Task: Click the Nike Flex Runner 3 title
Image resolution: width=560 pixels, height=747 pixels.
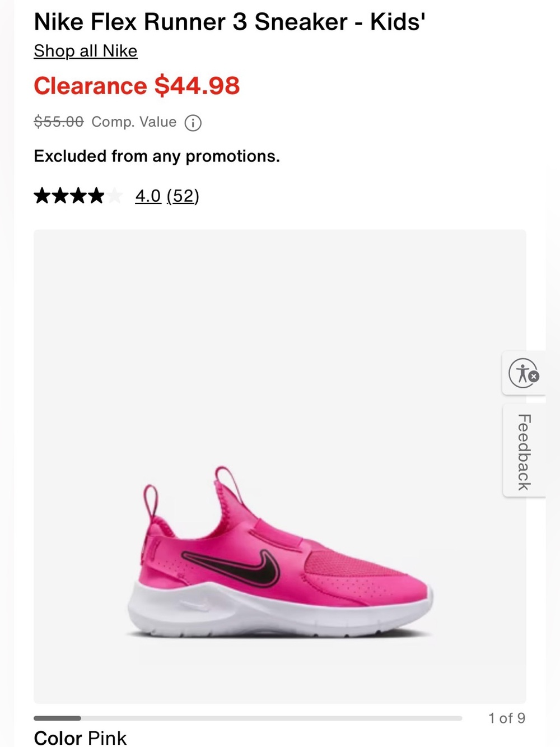Action: [230, 22]
